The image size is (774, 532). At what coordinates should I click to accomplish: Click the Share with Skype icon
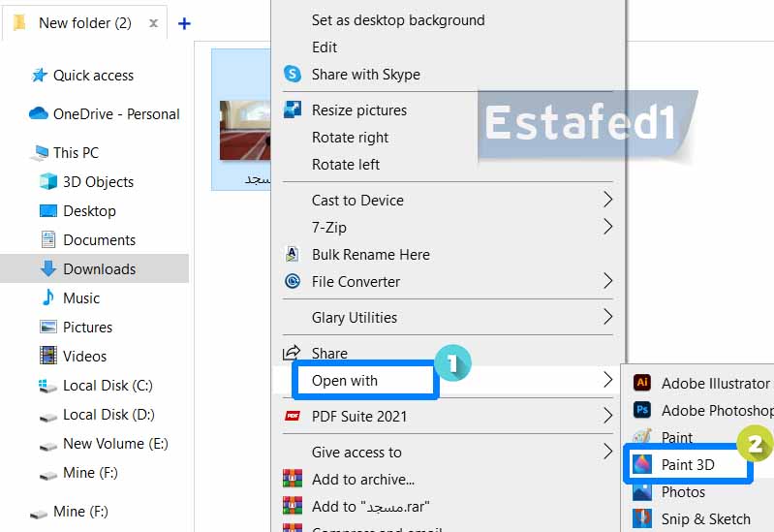(293, 75)
